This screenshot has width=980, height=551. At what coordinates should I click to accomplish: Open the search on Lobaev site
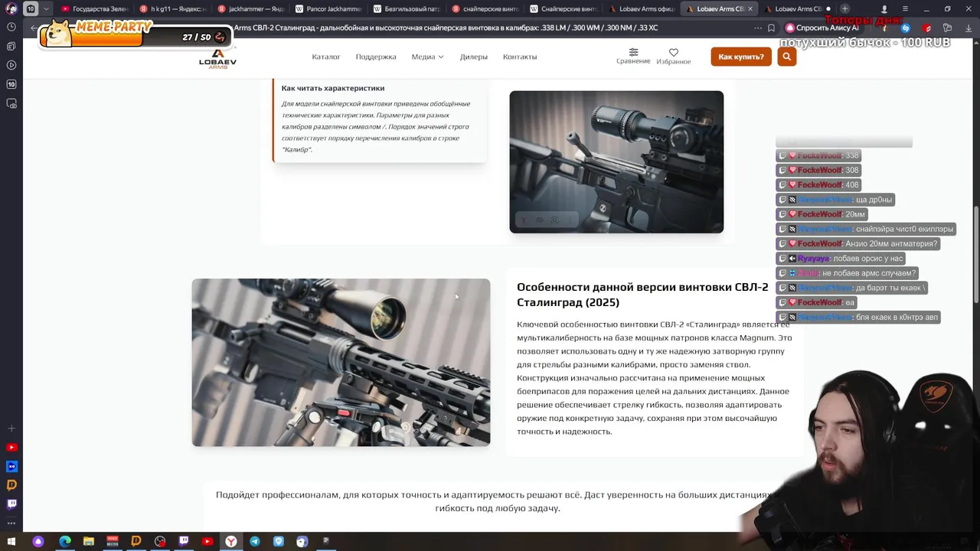coord(786,57)
